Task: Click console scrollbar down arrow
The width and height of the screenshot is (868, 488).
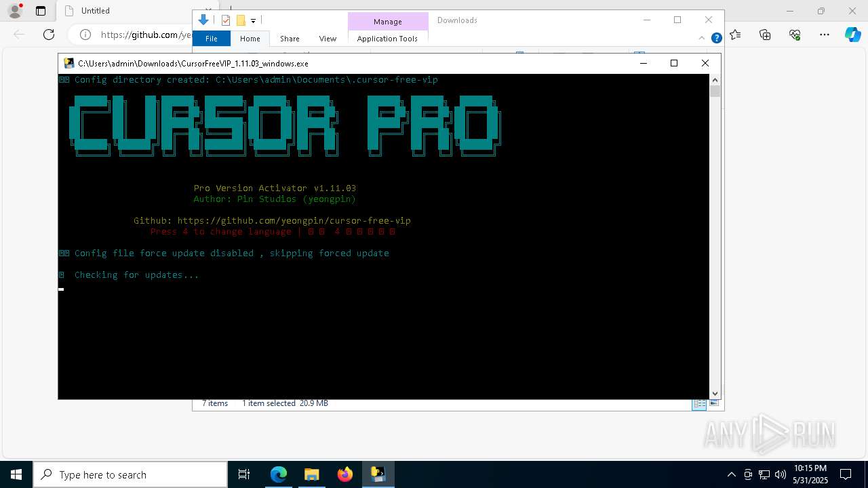Action: (715, 393)
